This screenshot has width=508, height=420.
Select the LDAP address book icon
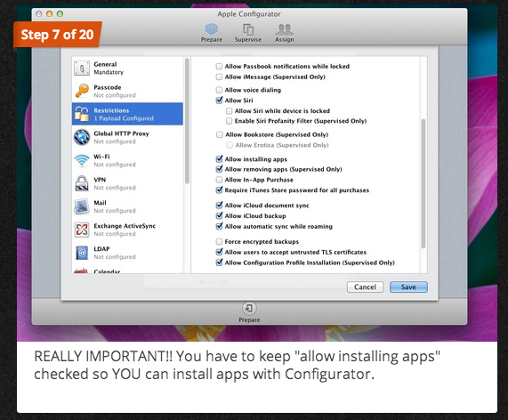point(82,253)
